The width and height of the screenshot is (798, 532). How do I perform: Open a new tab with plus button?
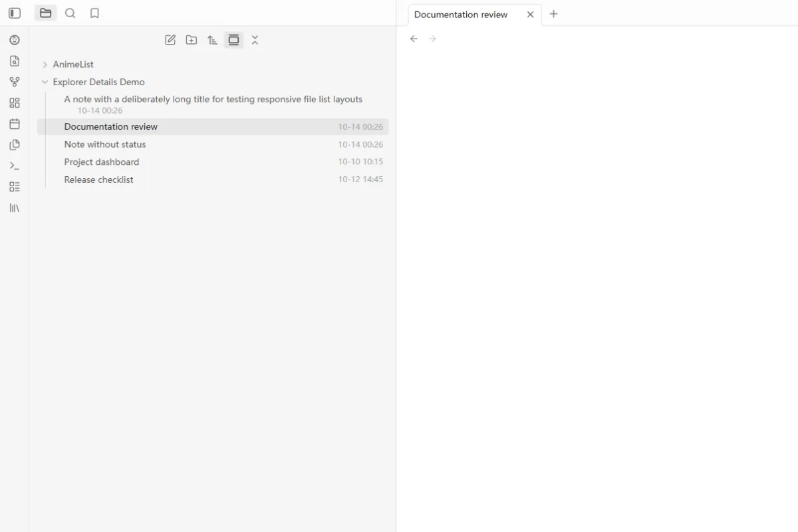pos(554,14)
